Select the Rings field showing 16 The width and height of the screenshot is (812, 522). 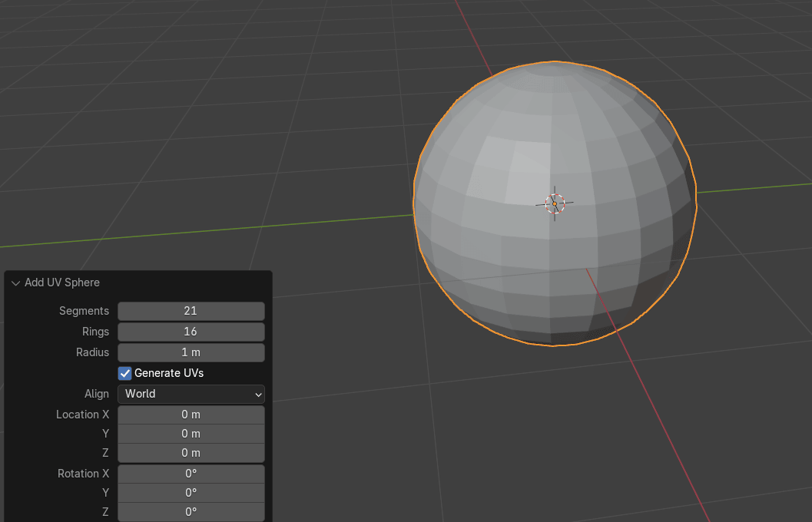tap(191, 332)
